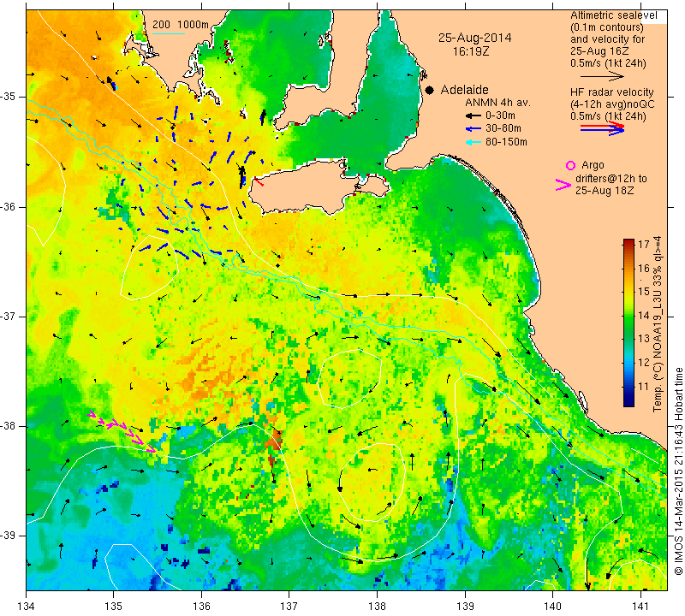Click the magenta drifters arrowhead legend symbol
Image resolution: width=685 pixels, height=616 pixels.
tap(563, 185)
